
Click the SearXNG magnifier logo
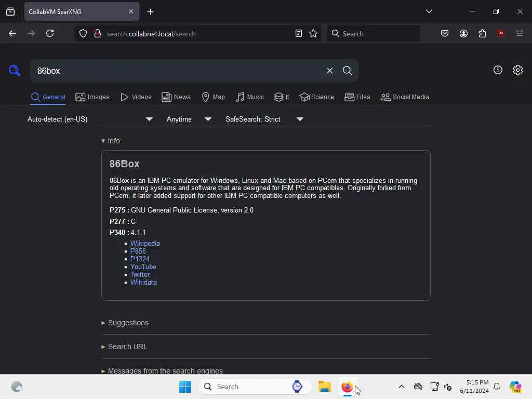click(x=15, y=71)
